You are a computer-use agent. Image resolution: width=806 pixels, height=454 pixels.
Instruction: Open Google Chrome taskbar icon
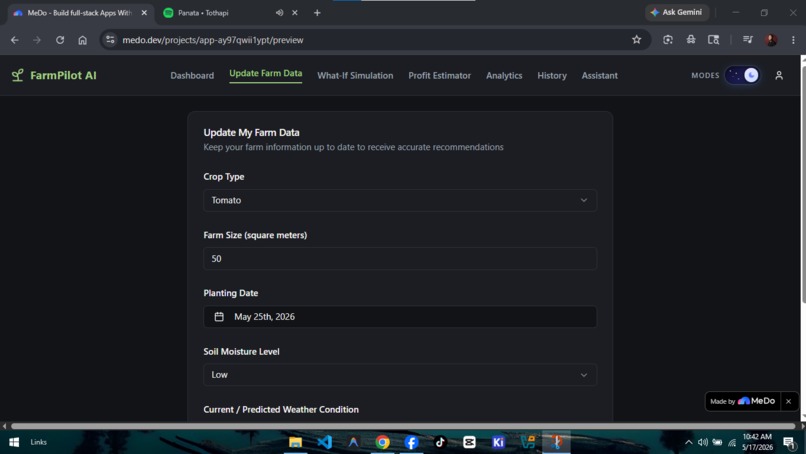(382, 442)
